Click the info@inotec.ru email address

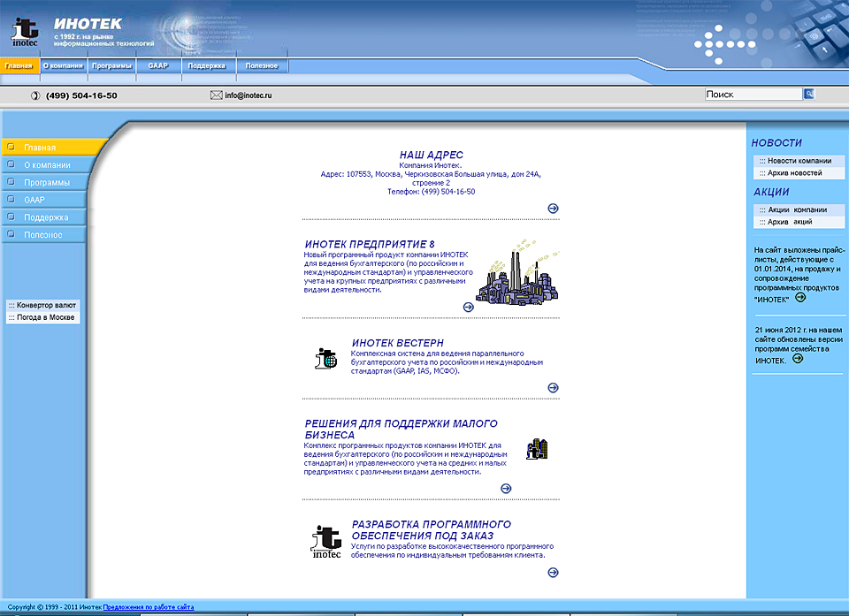point(249,95)
